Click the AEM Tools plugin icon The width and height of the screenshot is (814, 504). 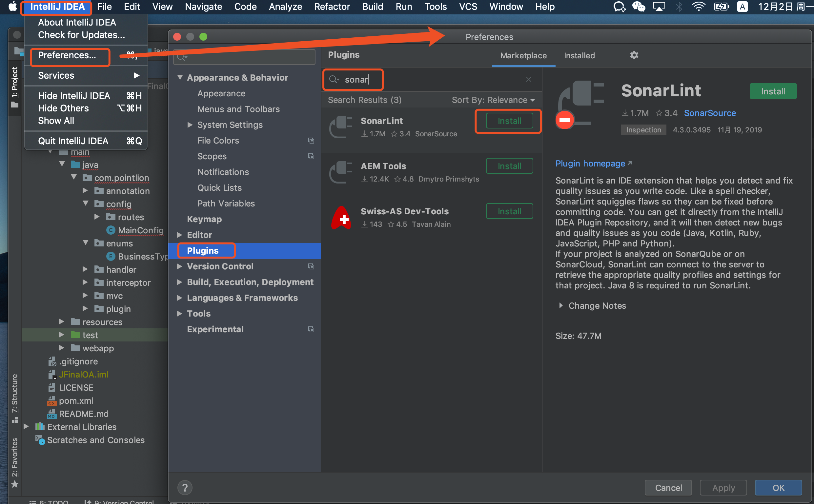341,172
